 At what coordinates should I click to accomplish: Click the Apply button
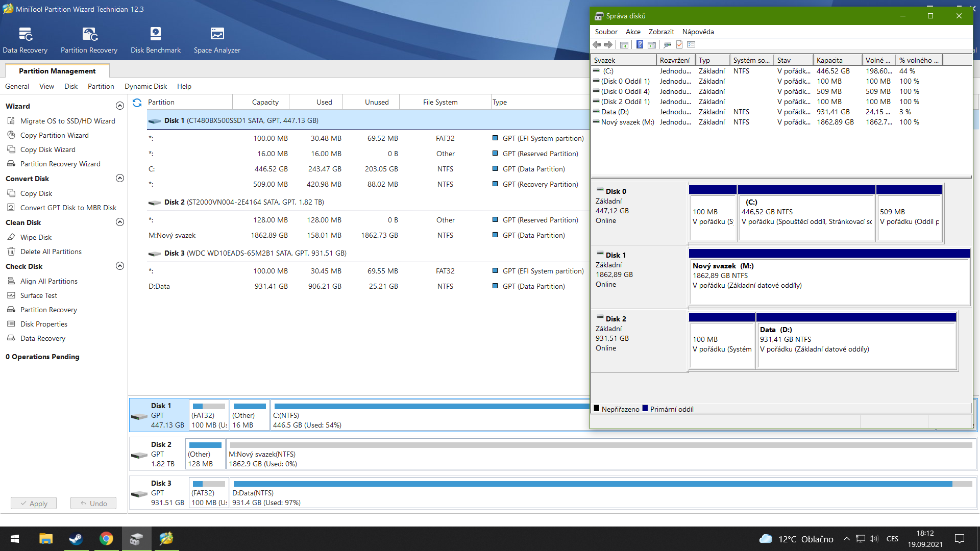34,504
